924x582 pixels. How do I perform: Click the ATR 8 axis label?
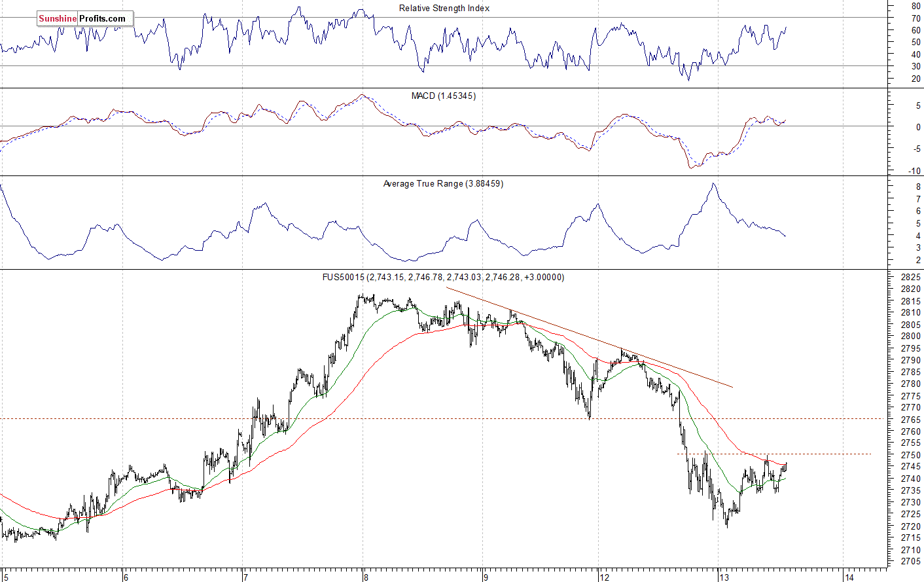(918, 187)
